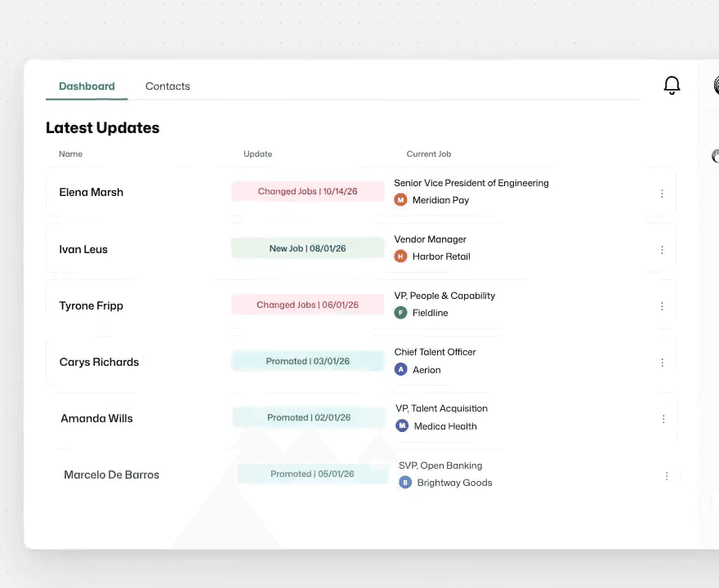Select the name Elena Marsh
The image size is (719, 588).
92,192
